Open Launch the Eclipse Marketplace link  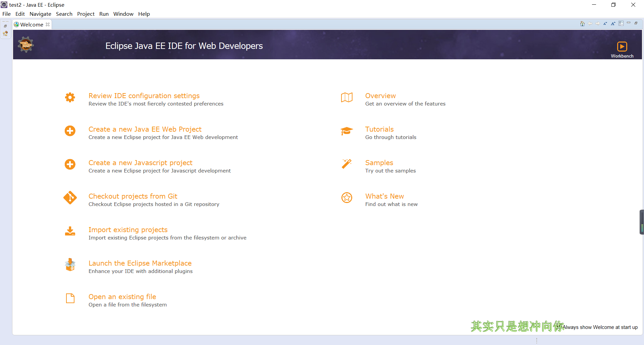pyautogui.click(x=140, y=263)
